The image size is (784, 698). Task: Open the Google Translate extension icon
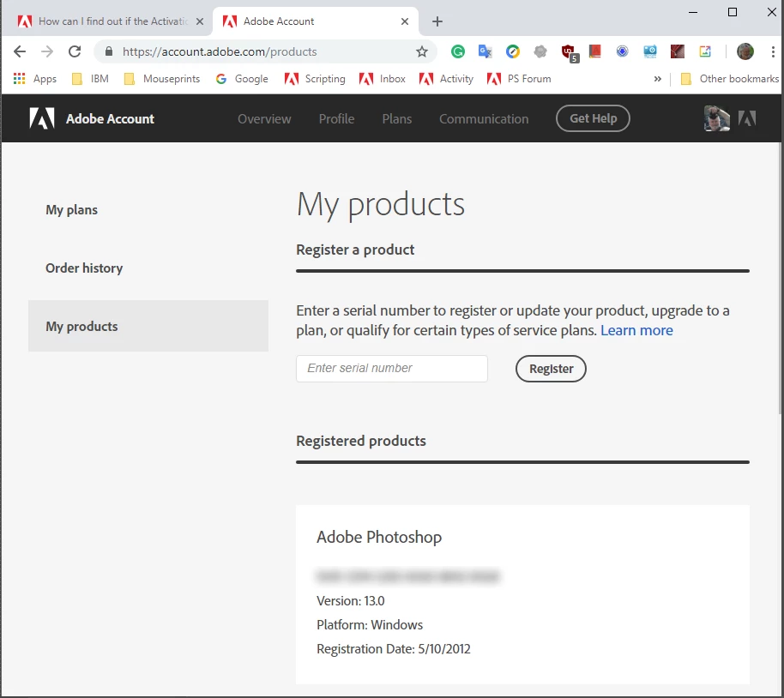[485, 51]
